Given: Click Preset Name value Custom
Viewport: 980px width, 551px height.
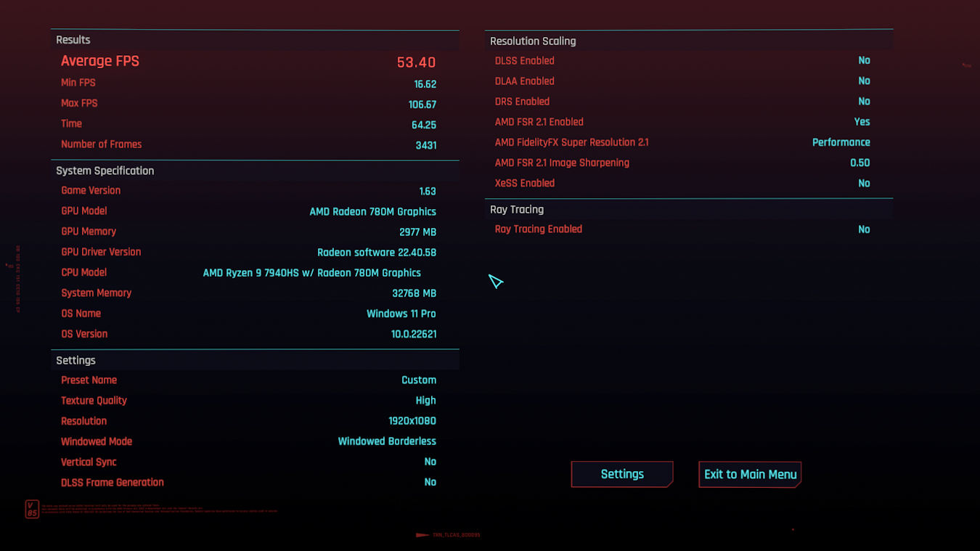Looking at the screenshot, I should point(419,380).
